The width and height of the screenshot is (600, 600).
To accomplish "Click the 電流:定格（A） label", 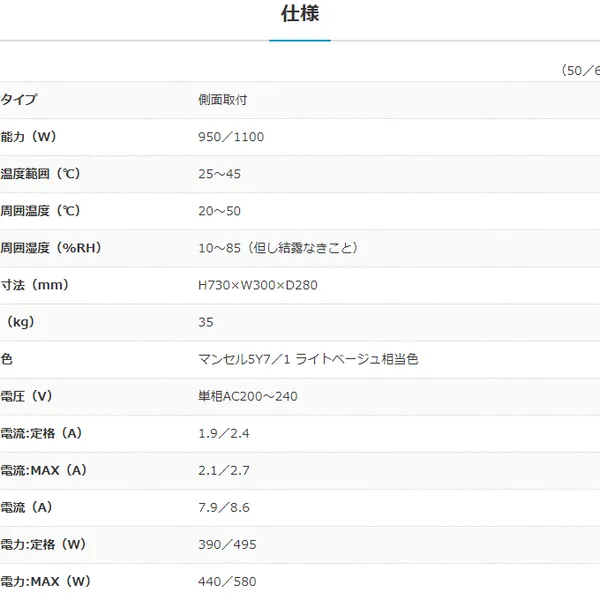I will pyautogui.click(x=42, y=433).
